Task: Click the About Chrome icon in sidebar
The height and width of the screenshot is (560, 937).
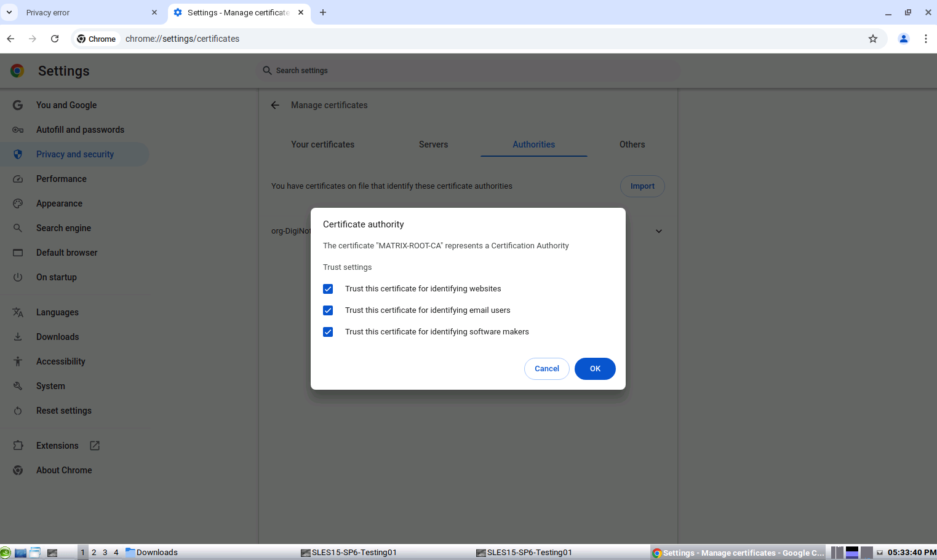Action: click(x=18, y=470)
